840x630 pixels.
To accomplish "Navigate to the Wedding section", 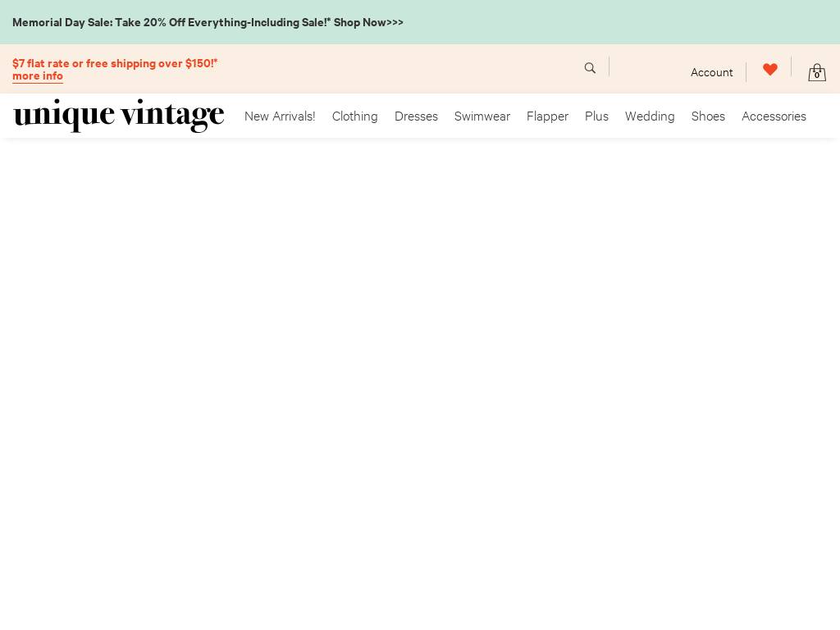I will pos(650,116).
